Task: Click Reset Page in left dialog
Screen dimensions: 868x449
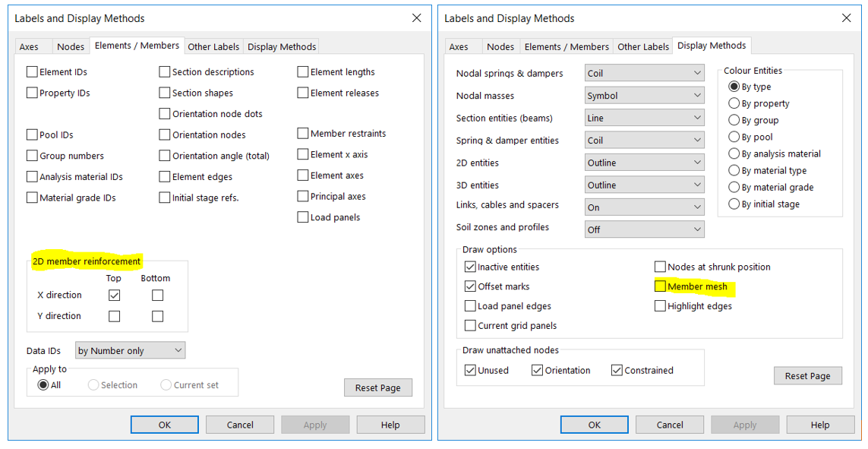Action: 377,387
